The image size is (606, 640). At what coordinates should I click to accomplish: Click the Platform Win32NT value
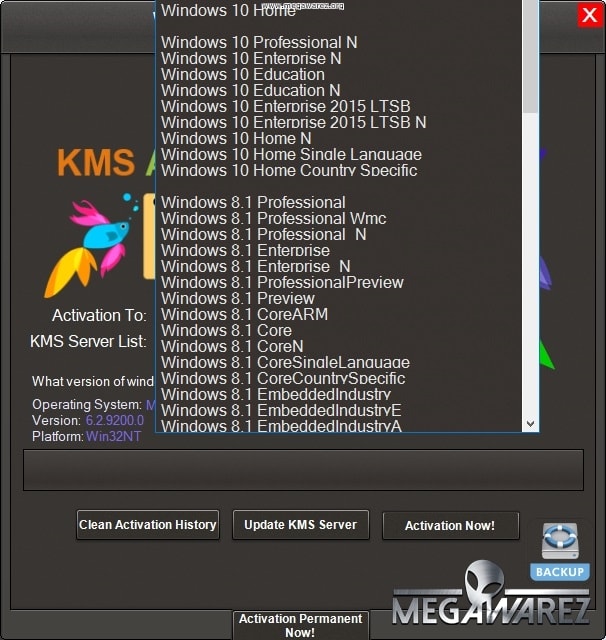click(x=114, y=436)
